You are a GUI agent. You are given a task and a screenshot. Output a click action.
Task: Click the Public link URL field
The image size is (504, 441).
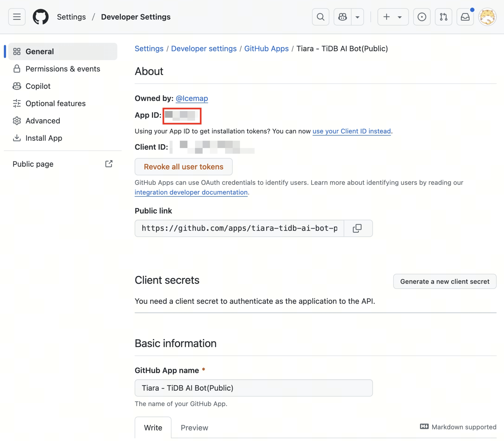click(x=239, y=228)
